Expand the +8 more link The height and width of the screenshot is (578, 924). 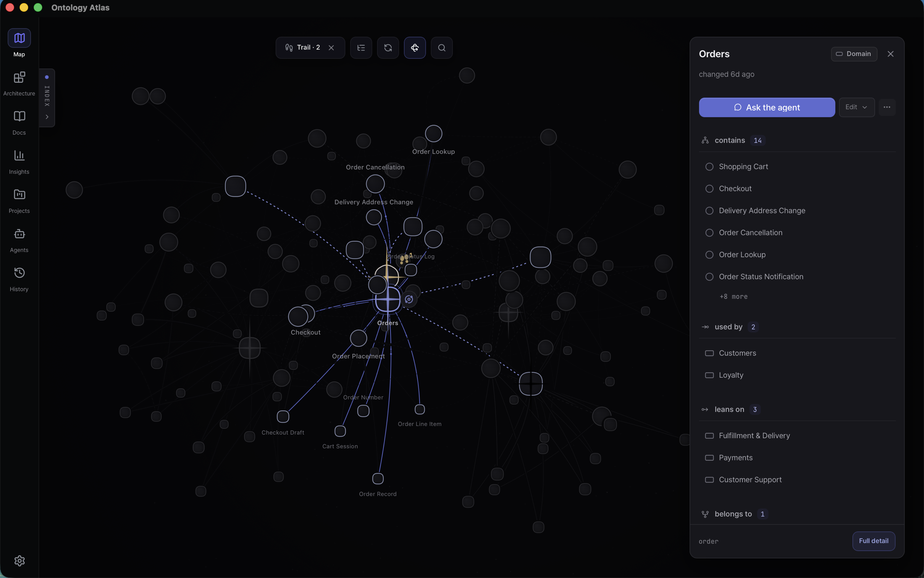(x=733, y=296)
